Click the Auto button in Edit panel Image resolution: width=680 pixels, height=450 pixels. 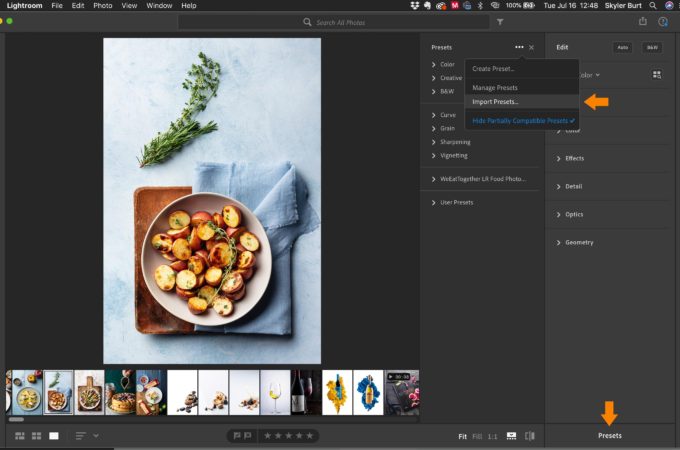click(623, 48)
